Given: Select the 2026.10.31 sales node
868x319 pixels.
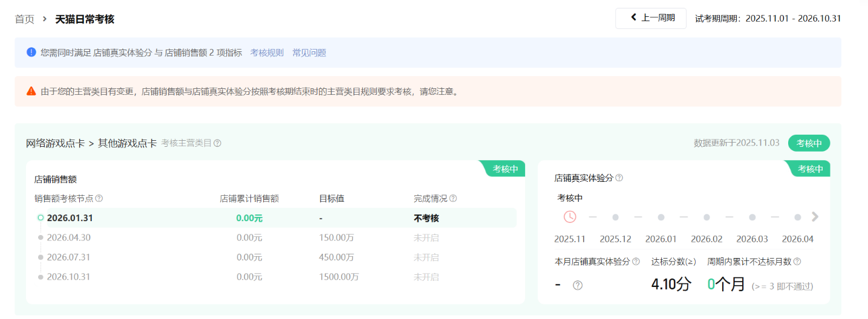Looking at the screenshot, I should tap(68, 277).
